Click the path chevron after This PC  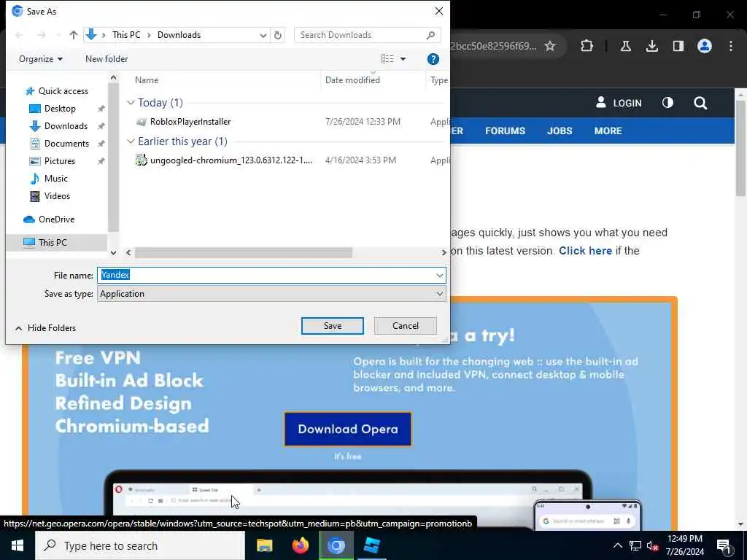click(x=149, y=35)
